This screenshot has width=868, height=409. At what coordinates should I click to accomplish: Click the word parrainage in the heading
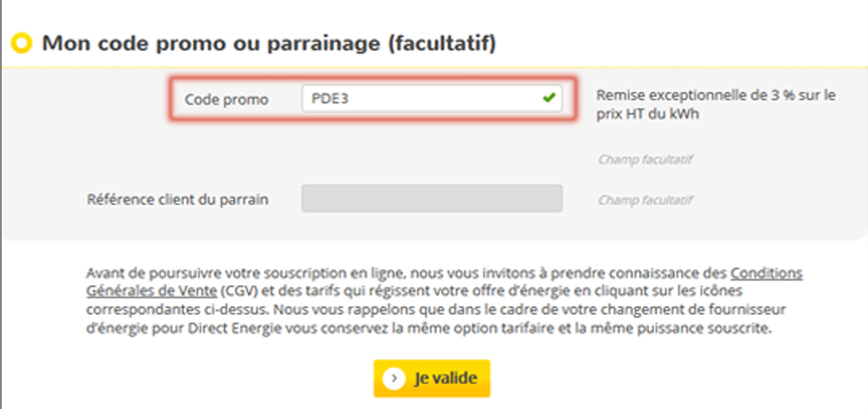point(324,45)
